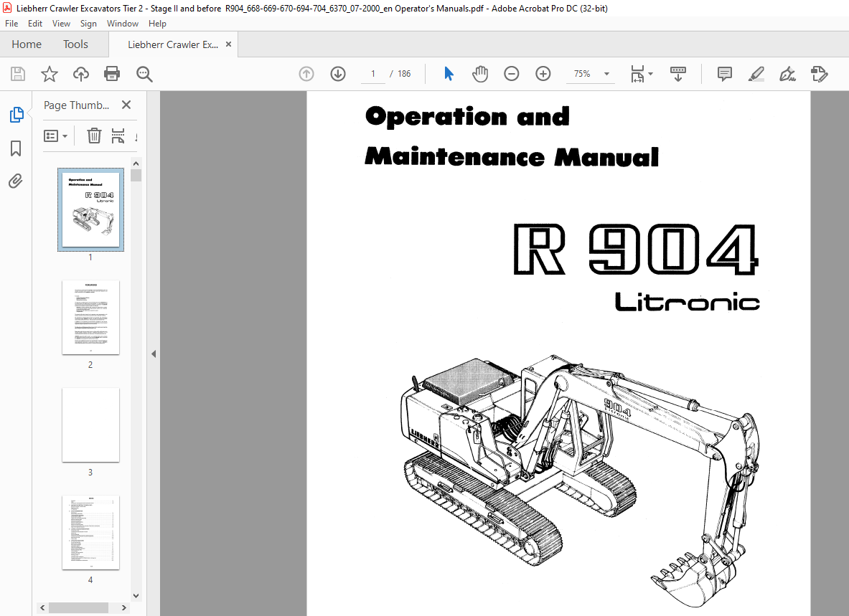Open the Find text magnifier tool
The width and height of the screenshot is (849, 616).
pyautogui.click(x=144, y=74)
